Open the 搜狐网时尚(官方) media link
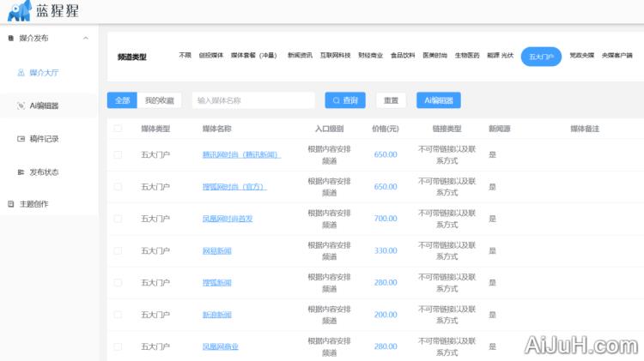Screen dimensions: 644x361 234,187
